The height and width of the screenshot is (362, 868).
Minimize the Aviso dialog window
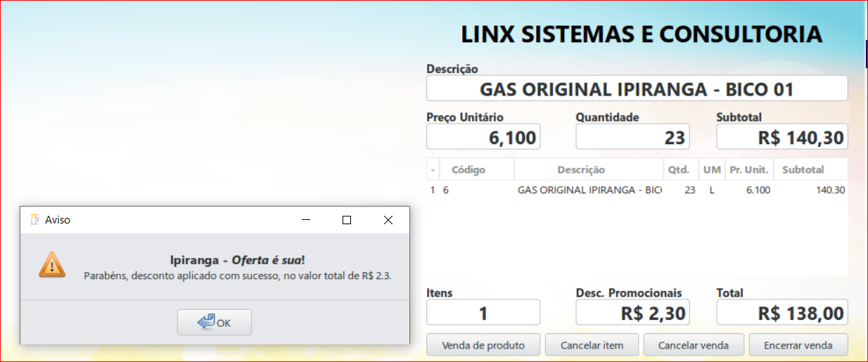pyautogui.click(x=306, y=220)
